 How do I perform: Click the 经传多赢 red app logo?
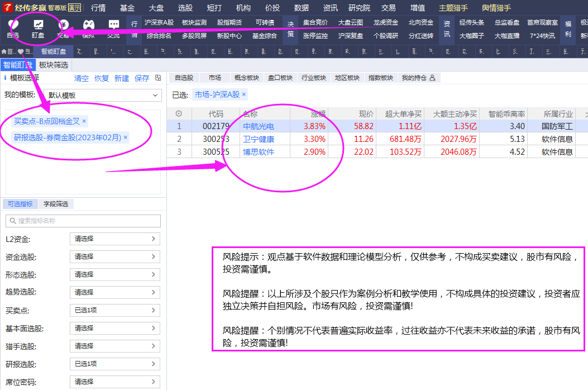(x=7, y=7)
